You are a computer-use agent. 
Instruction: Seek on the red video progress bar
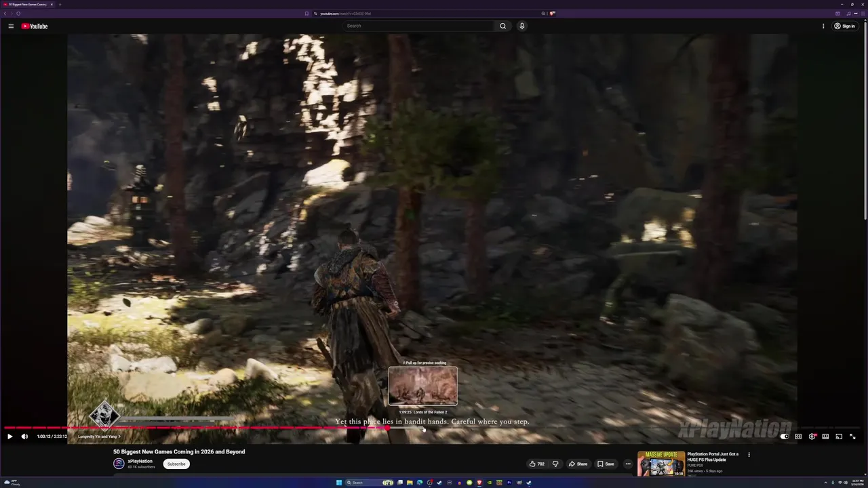[x=433, y=428]
